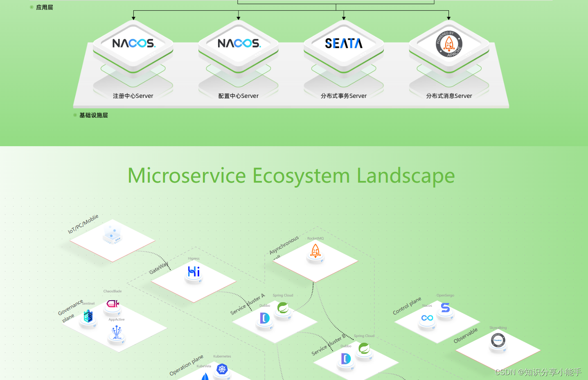Click the small RocketMQ caption
This screenshot has height=380, width=588.
(315, 238)
